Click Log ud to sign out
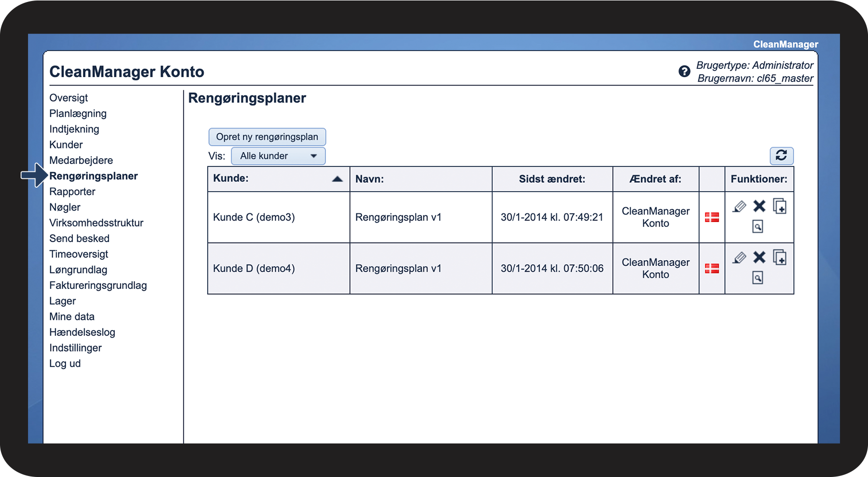 pos(65,364)
